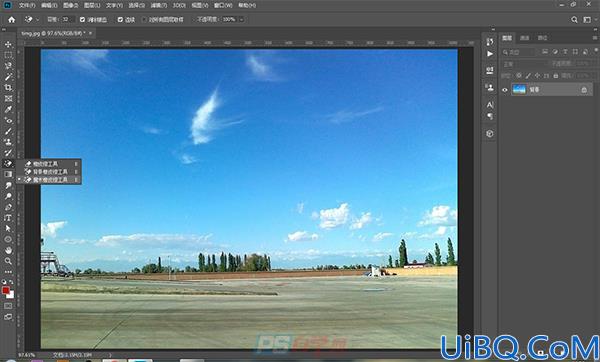
Task: Open the blend mode dropdown
Action: [524, 64]
